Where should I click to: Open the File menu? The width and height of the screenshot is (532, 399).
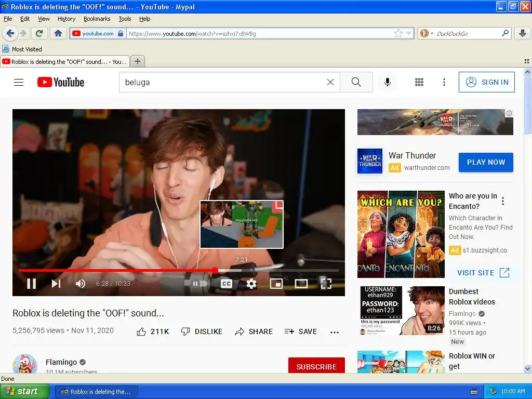8,19
